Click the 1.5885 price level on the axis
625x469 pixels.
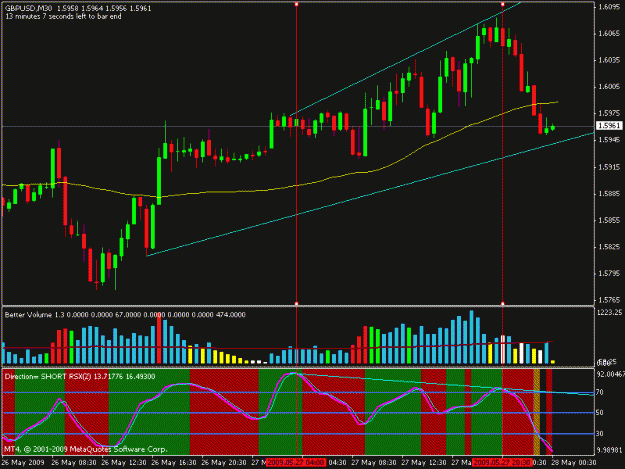[x=609, y=194]
